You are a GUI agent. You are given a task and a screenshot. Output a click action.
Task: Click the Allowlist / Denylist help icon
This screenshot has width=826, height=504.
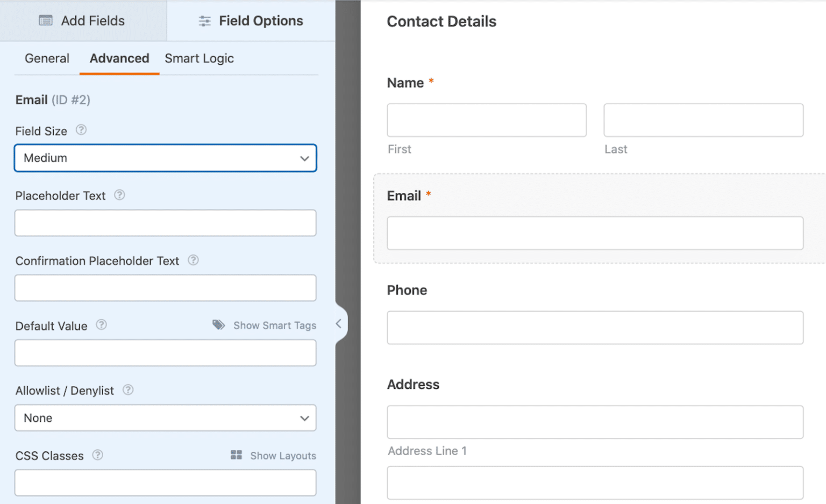pos(128,390)
